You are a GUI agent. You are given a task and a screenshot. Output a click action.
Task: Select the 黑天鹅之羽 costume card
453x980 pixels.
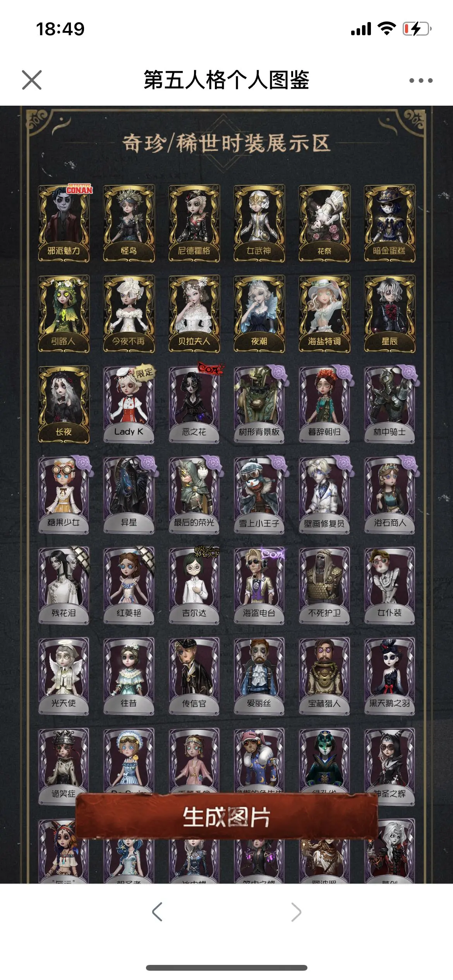[390, 676]
